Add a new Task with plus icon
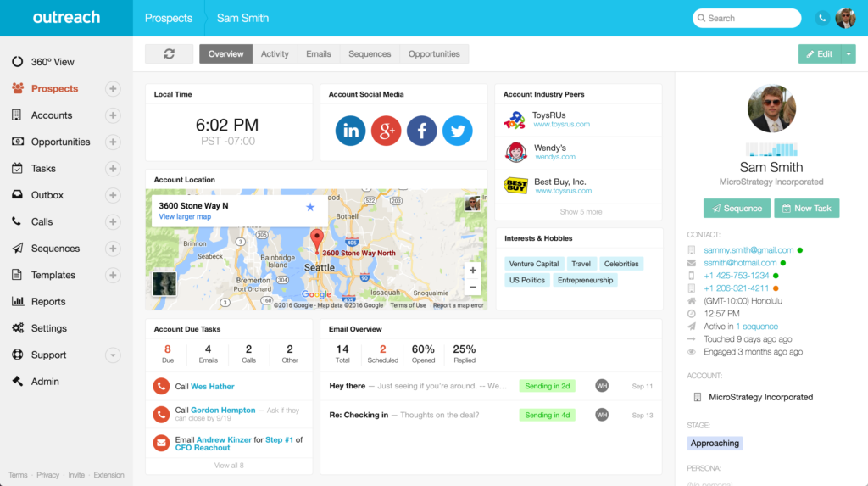868x486 pixels. pyautogui.click(x=113, y=169)
